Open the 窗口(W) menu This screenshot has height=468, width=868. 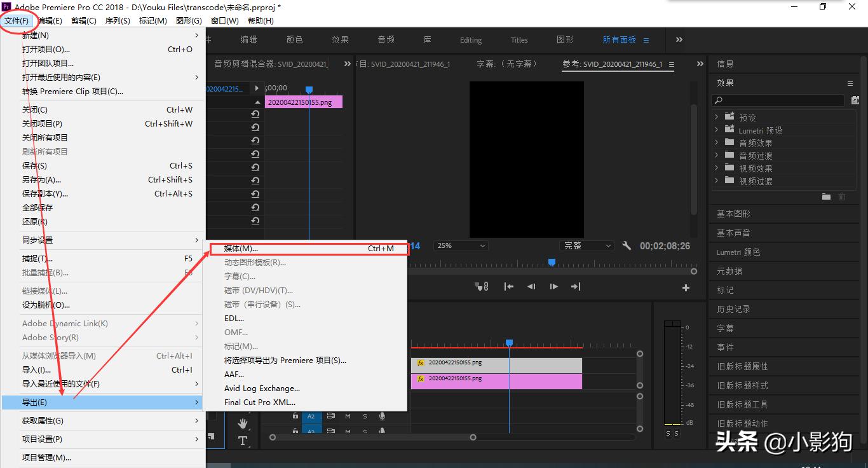[x=225, y=21]
